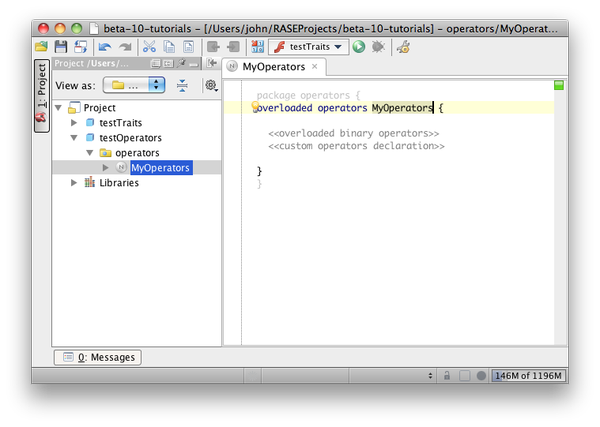Click the Cut scissors icon
Screen dimensions: 600x427
click(148, 47)
